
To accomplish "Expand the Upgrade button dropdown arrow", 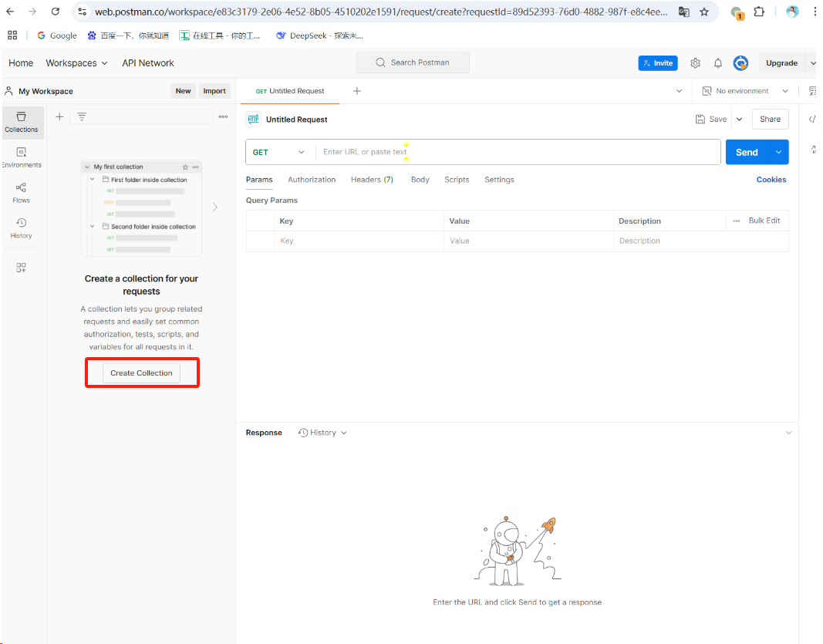I will coord(813,63).
